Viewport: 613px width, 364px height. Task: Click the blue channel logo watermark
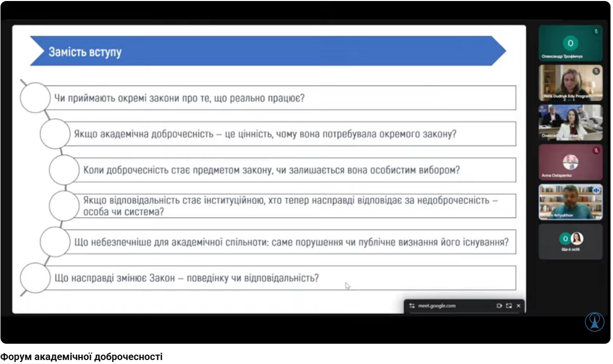tap(595, 322)
